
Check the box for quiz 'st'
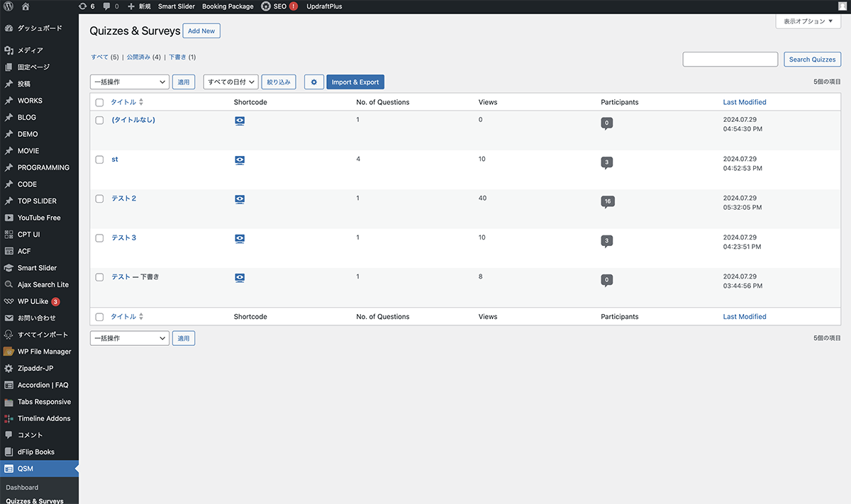(x=99, y=159)
